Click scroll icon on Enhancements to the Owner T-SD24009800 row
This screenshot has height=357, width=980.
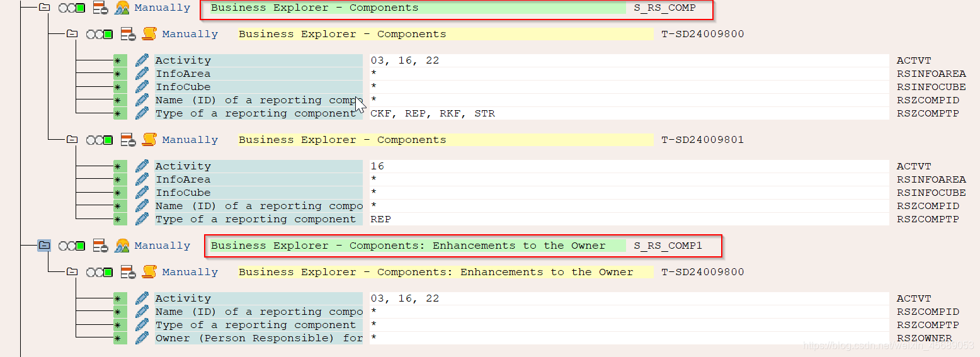click(149, 272)
